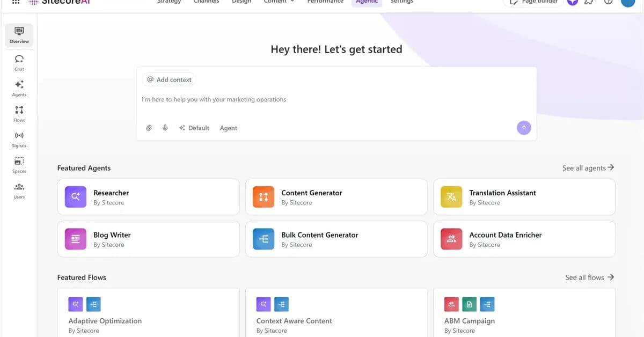The image size is (644, 337).
Task: Open the app launcher grid icon
Action: [x=16, y=2]
